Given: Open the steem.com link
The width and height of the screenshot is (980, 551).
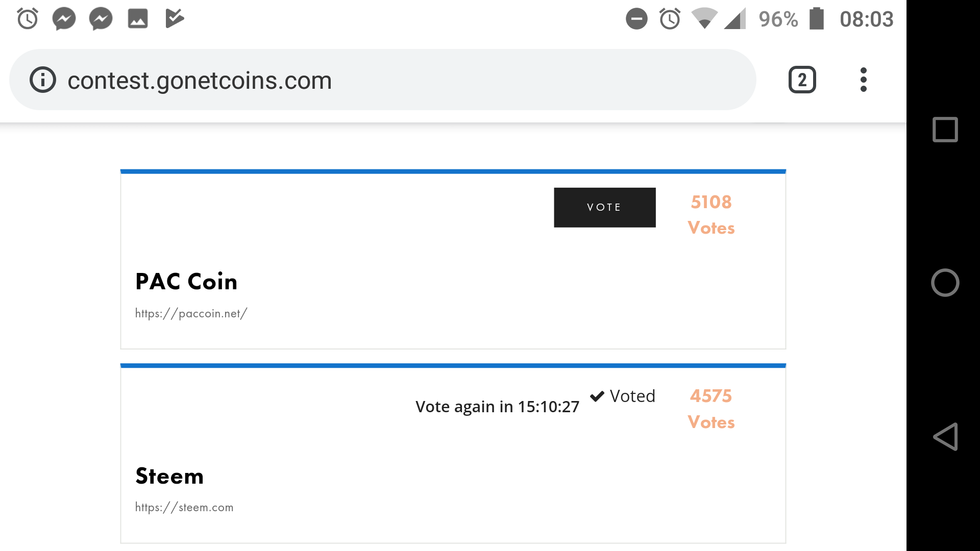Looking at the screenshot, I should [184, 507].
